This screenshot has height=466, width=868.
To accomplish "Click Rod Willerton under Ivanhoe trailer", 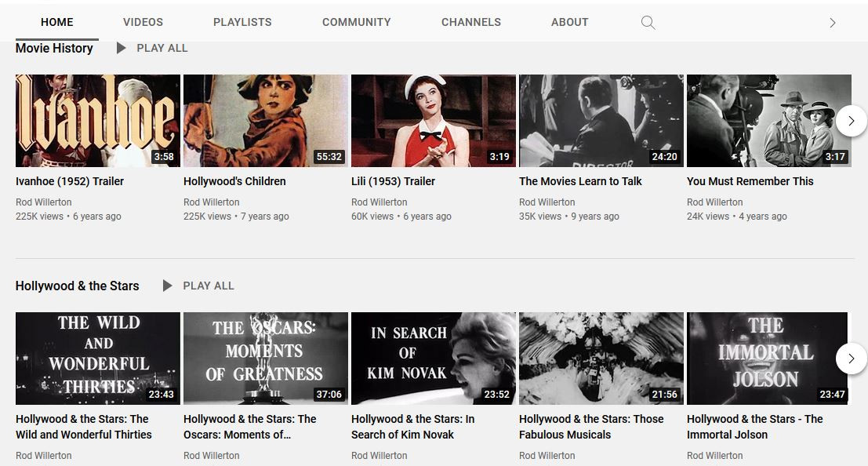I will [x=44, y=202].
